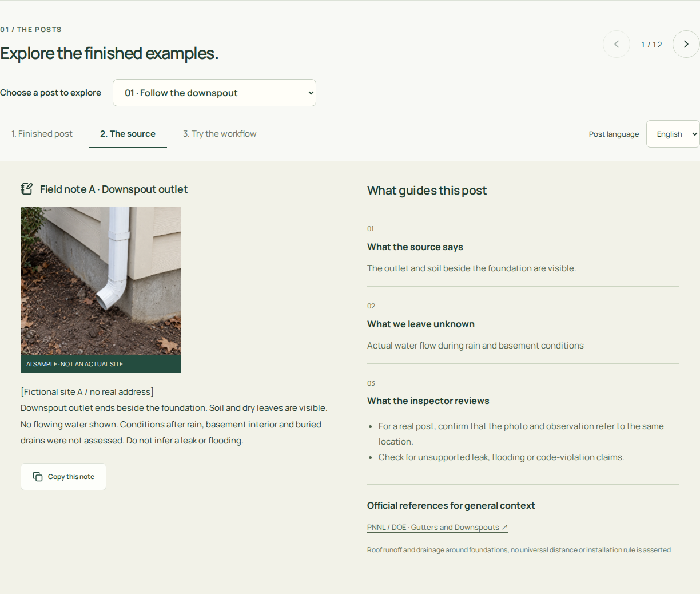Go to the next example arrow
The height and width of the screenshot is (594, 700).
click(686, 44)
